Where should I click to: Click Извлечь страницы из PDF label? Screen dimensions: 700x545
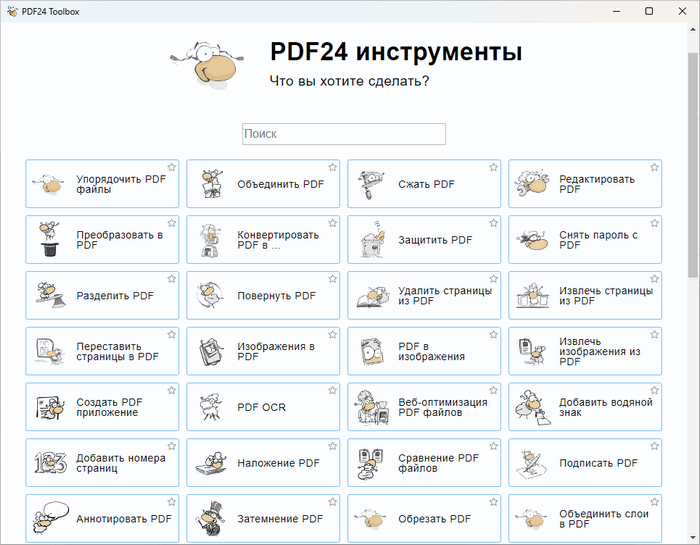606,295
